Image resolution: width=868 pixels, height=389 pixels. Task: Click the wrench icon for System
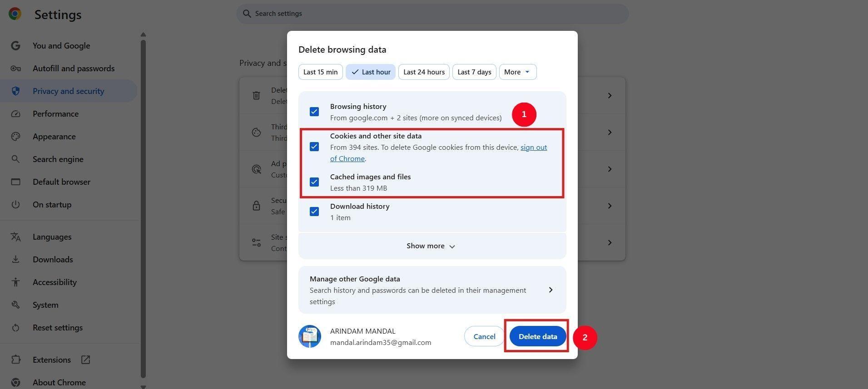[x=15, y=305]
